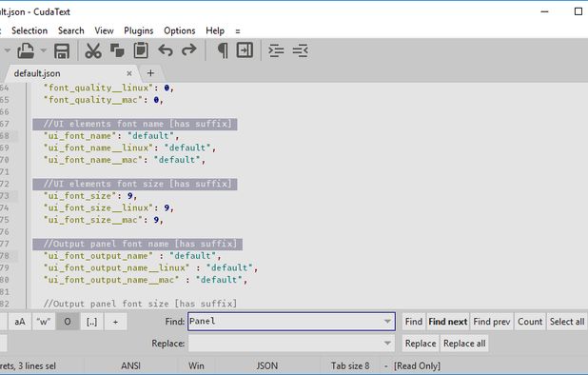Open the Search menu
The width and height of the screenshot is (588, 375).
[x=70, y=30]
